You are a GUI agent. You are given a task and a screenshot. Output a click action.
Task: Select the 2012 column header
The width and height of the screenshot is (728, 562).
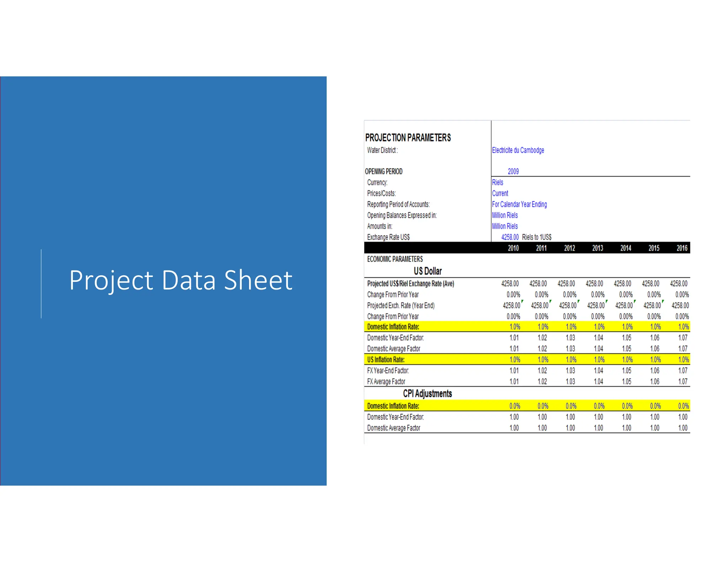pos(569,248)
